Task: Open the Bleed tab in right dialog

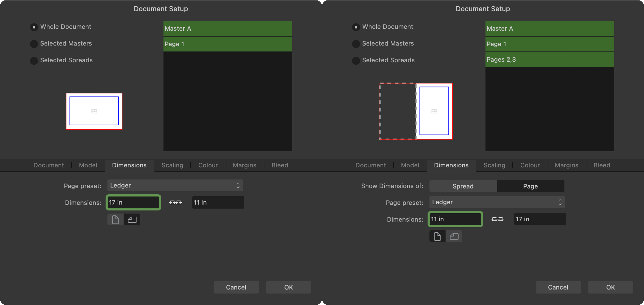Action: click(x=602, y=165)
